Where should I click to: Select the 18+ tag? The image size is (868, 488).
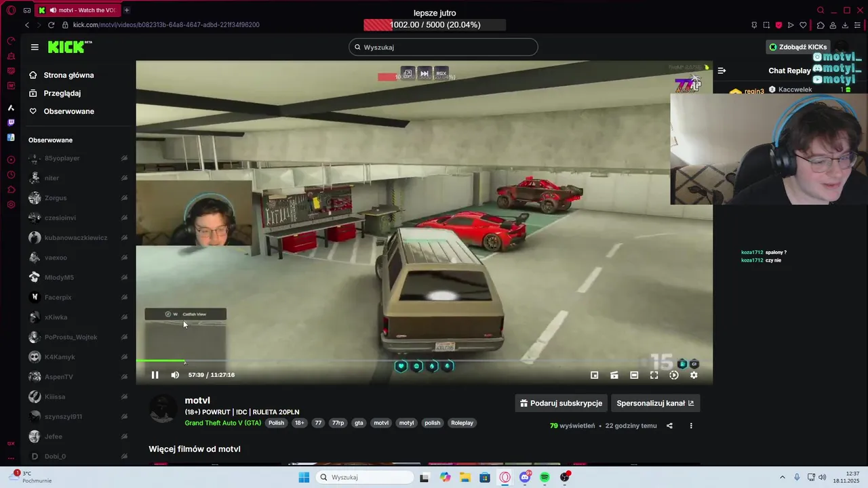pos(299,423)
